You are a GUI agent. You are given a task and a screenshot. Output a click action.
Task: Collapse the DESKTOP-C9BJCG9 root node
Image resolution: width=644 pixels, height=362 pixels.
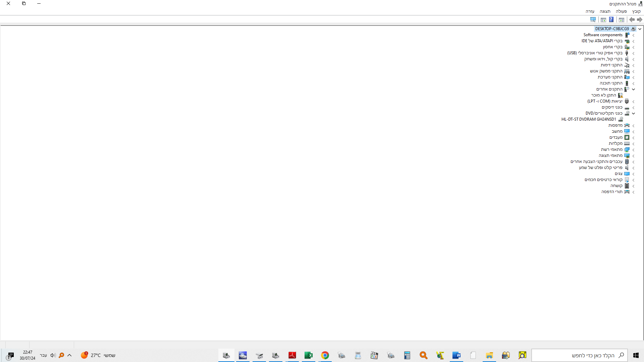640,29
